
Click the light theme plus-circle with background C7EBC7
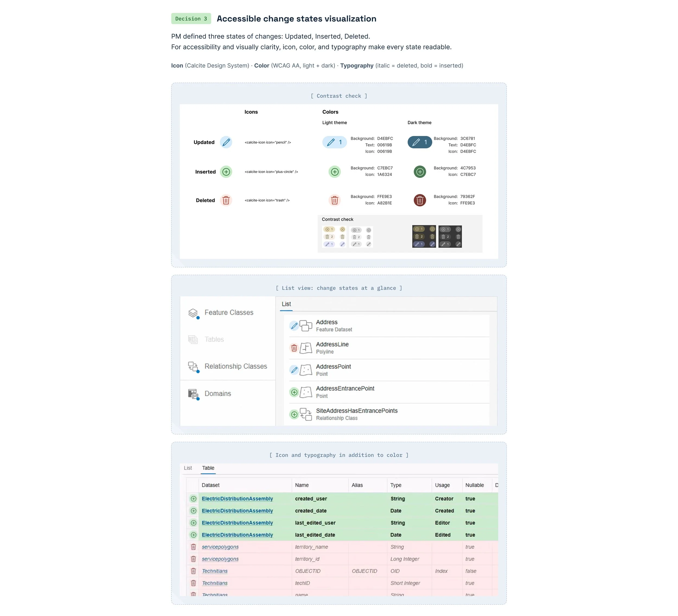click(x=335, y=172)
